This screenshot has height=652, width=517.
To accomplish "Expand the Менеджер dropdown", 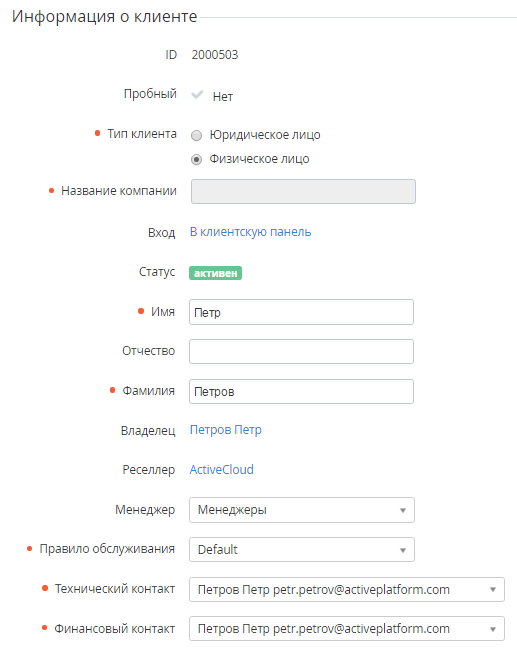I will click(x=302, y=510).
